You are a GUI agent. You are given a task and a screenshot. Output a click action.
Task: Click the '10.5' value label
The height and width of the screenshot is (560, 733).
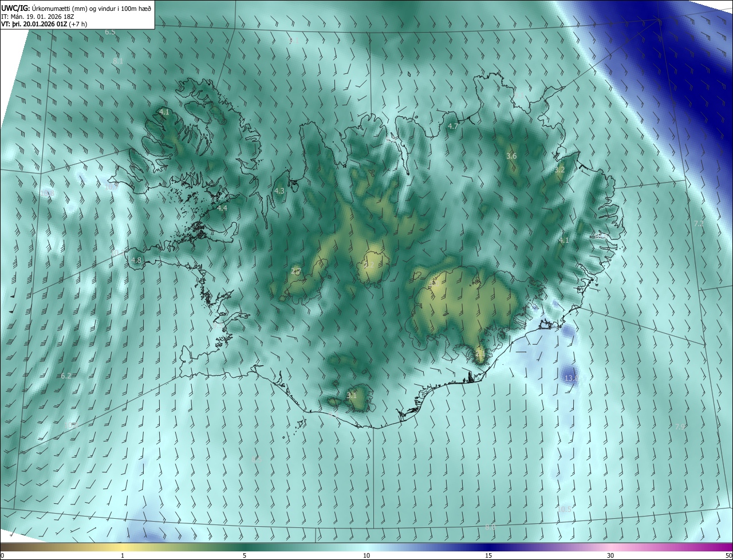coord(565,509)
